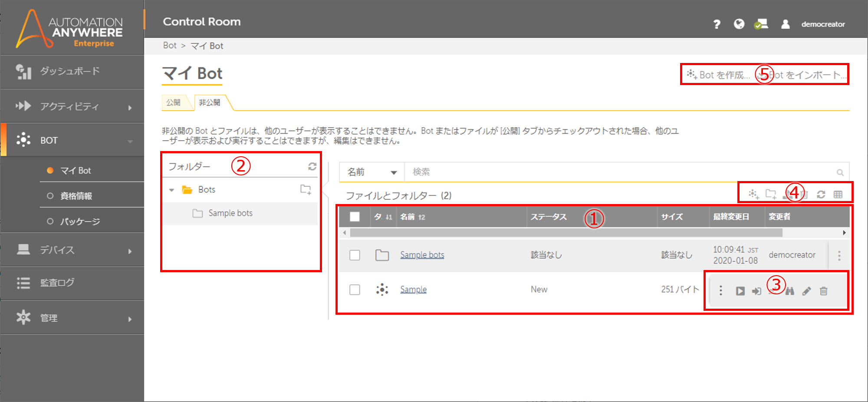
Task: Check the device connection status icon
Action: pyautogui.click(x=761, y=24)
